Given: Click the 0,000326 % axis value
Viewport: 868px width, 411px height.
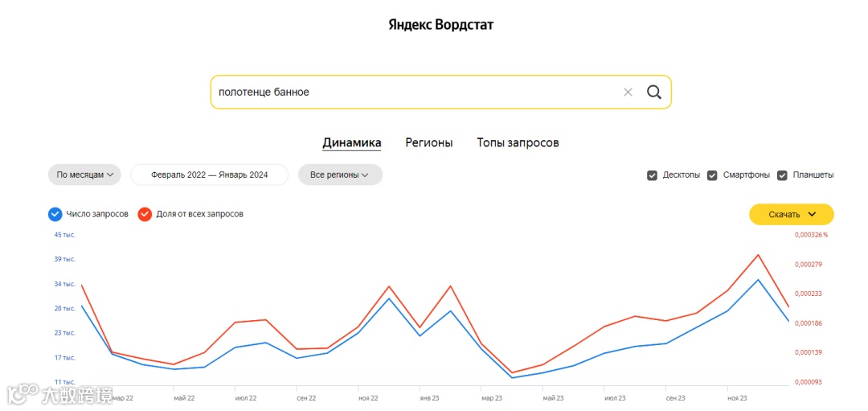Looking at the screenshot, I should [812, 235].
